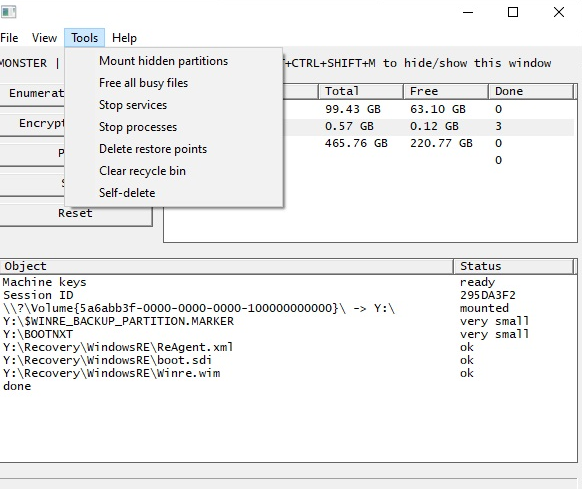Select the Self-delete menu entry

174,193
